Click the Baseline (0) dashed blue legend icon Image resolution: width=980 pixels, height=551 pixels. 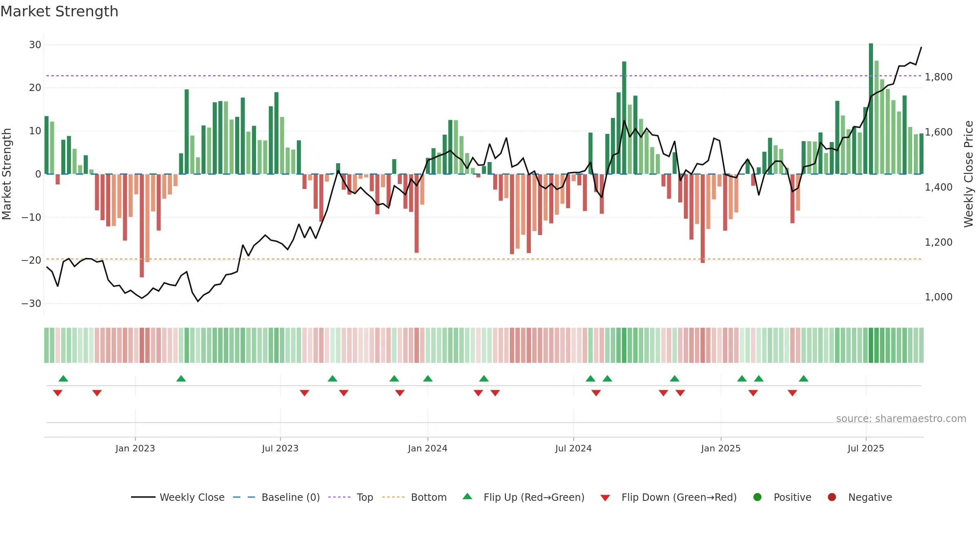(x=244, y=497)
